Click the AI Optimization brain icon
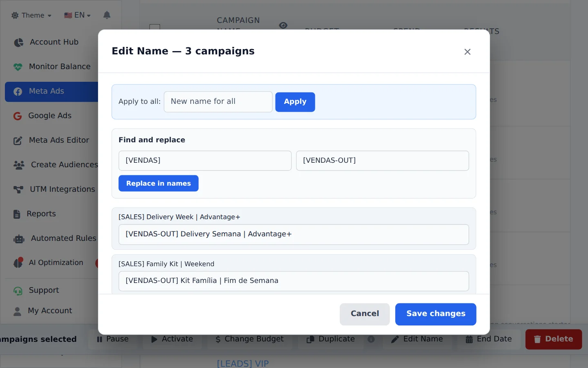Viewport: 588px width, 368px height. click(x=18, y=263)
